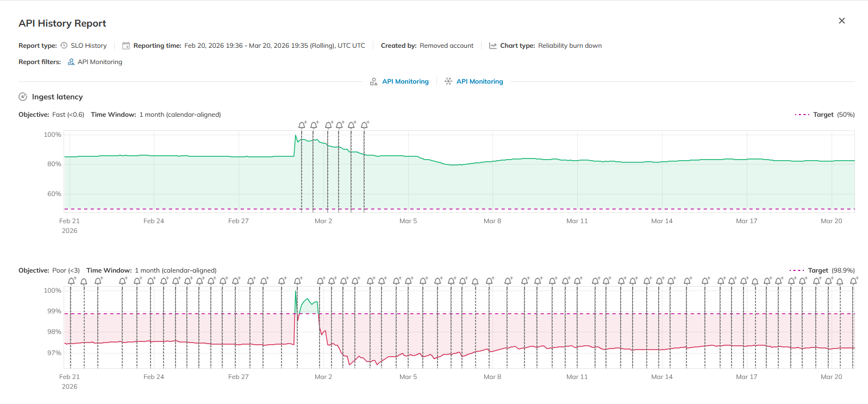Open the first API Monitoring centered link
This screenshot has height=404, width=868.
[405, 81]
